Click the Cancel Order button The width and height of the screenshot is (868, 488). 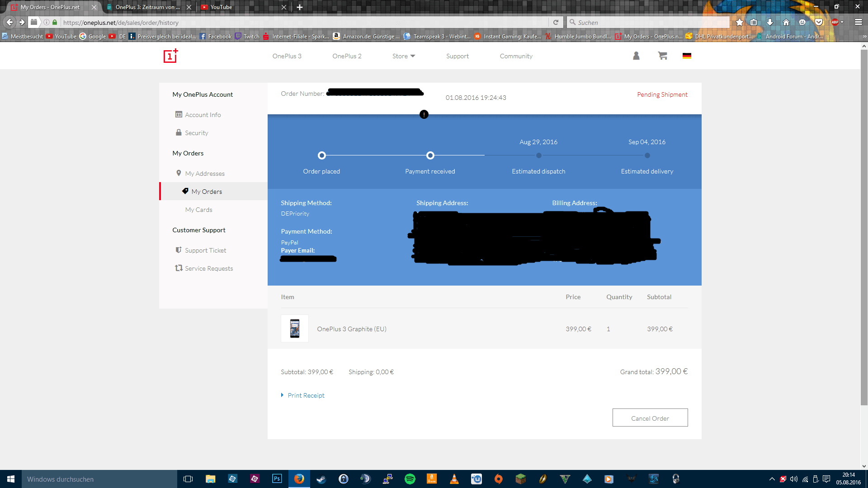(x=650, y=418)
